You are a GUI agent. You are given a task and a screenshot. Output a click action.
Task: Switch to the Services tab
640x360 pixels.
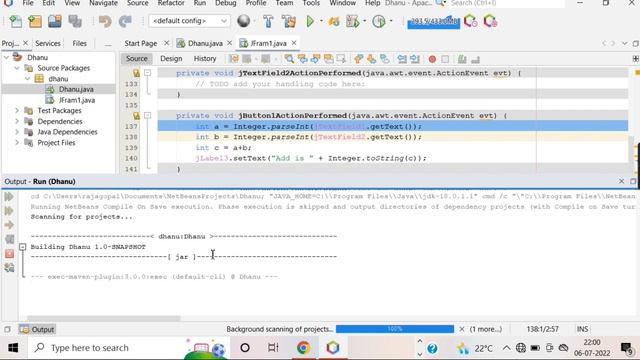point(48,43)
